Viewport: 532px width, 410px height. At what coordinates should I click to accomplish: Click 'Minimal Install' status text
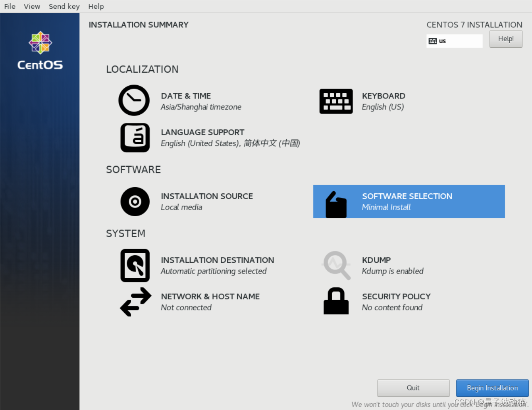(386, 207)
